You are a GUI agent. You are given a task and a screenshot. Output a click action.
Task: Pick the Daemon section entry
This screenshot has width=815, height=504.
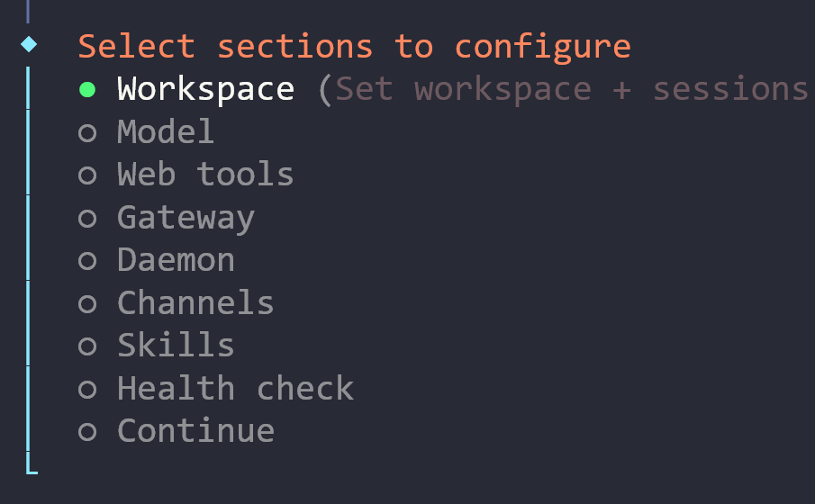tap(176, 261)
